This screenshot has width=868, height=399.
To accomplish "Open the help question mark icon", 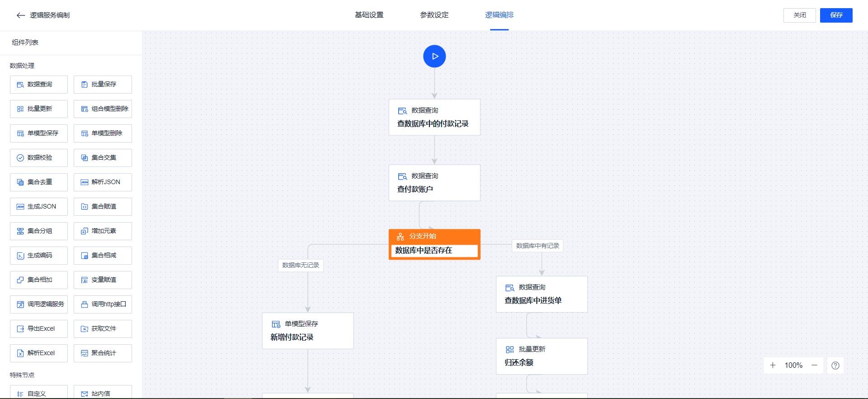I will click(835, 366).
